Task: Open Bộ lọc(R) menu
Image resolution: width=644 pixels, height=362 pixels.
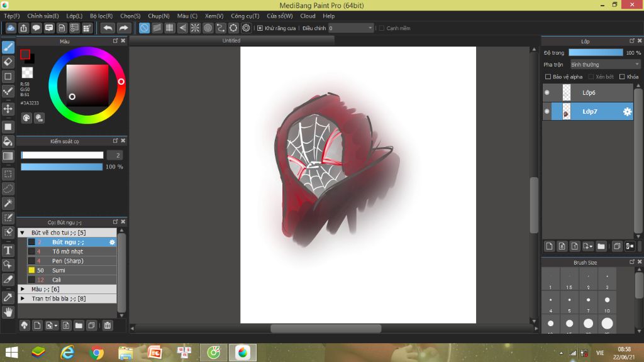Action: (x=101, y=16)
